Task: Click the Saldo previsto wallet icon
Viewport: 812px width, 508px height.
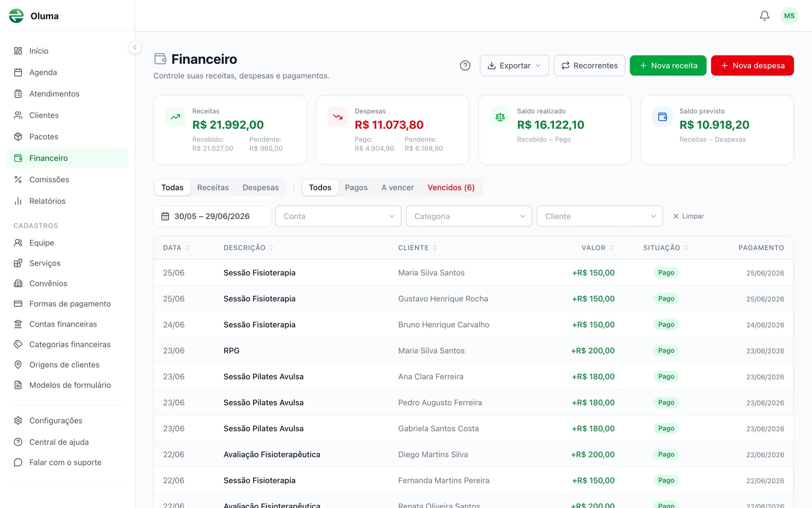Action: click(662, 117)
